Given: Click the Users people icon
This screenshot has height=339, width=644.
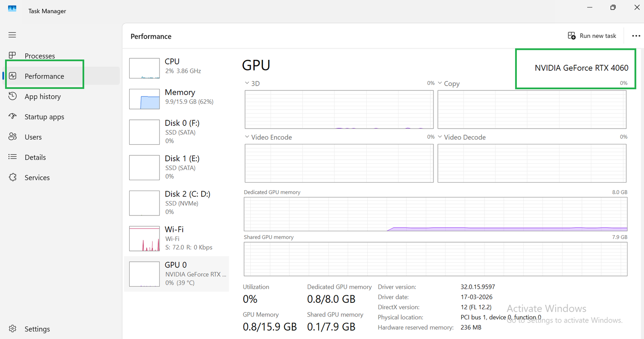Looking at the screenshot, I should click(12, 137).
